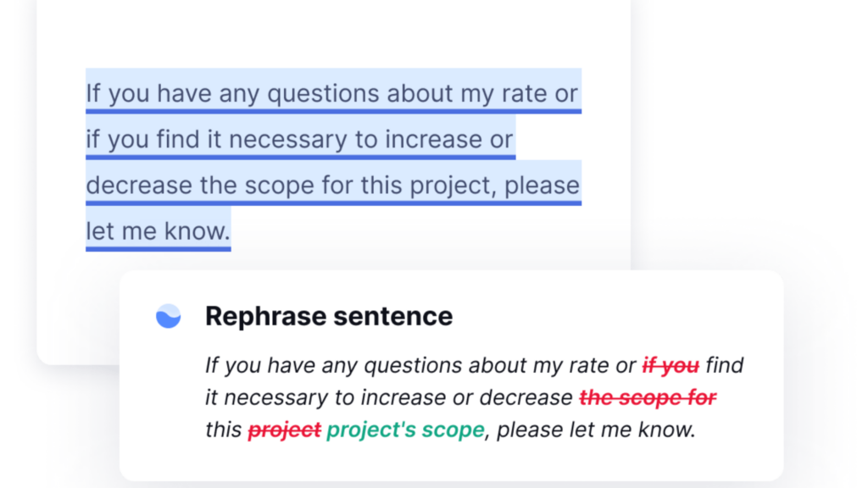Click the highlighted text 'let me know.'
868x488 pixels.
pos(159,230)
